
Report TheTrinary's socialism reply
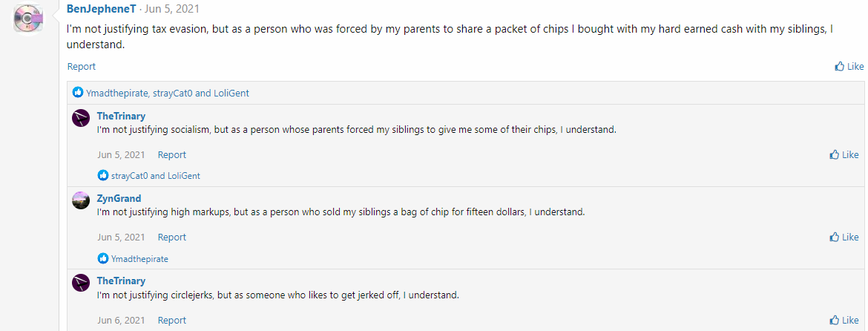point(172,155)
